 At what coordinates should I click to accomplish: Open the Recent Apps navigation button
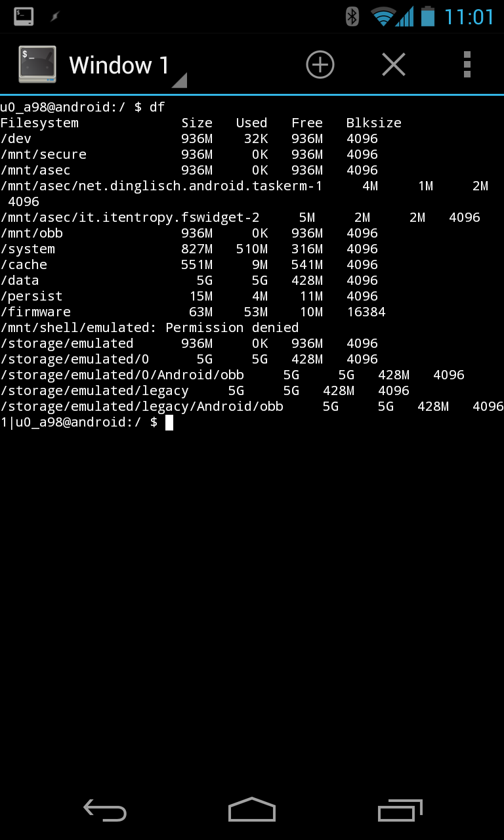pyautogui.click(x=400, y=810)
